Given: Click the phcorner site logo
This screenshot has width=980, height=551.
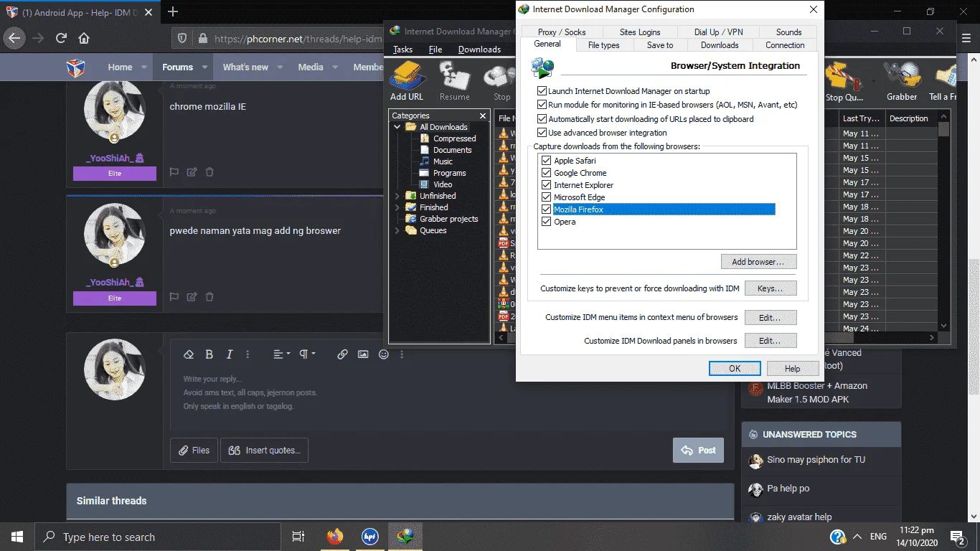Looking at the screenshot, I should (76, 67).
